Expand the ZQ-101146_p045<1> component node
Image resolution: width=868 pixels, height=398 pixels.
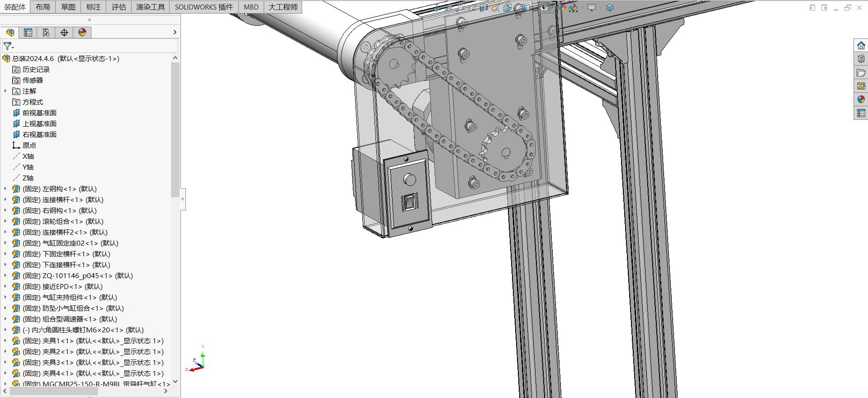5,275
